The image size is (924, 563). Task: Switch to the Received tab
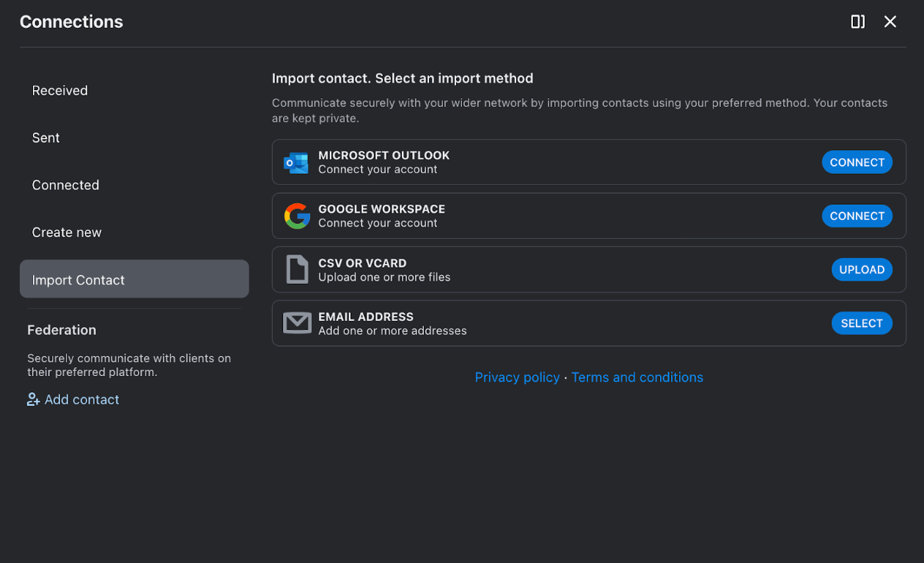point(134,91)
